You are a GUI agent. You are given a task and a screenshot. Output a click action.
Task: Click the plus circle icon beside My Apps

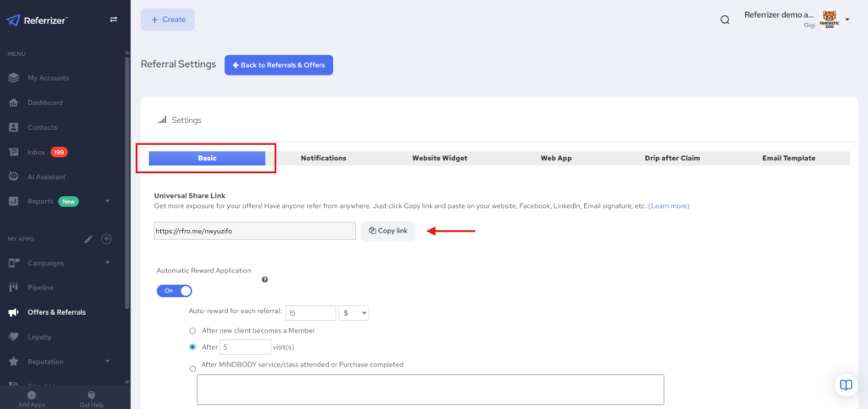(107, 239)
